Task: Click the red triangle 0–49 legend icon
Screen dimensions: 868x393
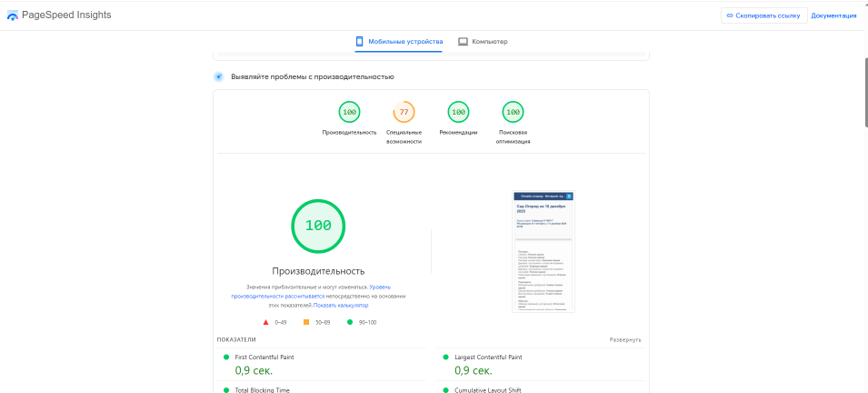Action: [x=265, y=322]
